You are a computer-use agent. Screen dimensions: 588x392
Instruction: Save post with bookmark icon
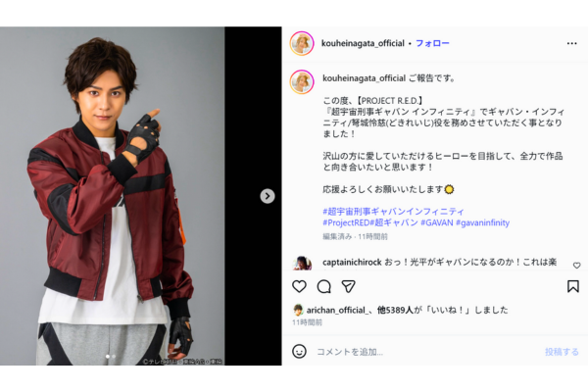572,286
